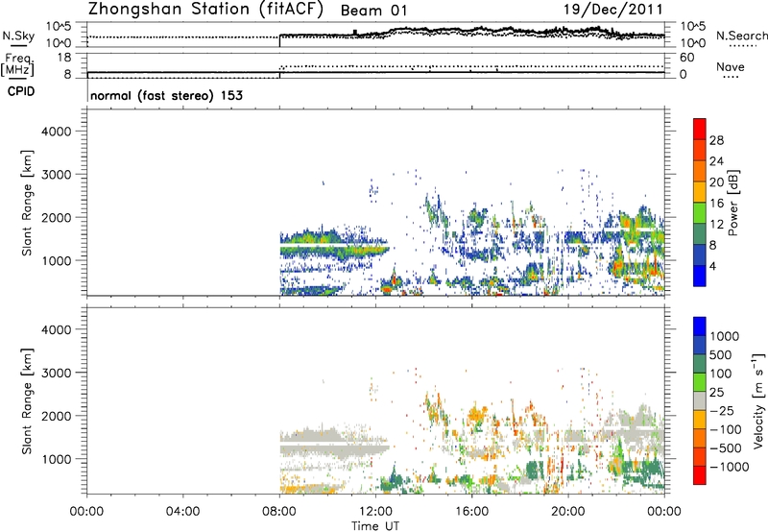The height and width of the screenshot is (532, 768).
Task: Click the 'Zhongshan Station (fitACF)' plot title
Action: click(205, 9)
